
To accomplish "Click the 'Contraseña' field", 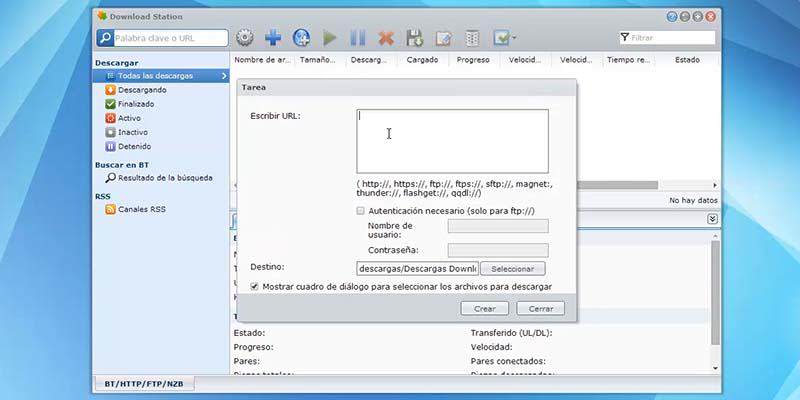I will 498,250.
